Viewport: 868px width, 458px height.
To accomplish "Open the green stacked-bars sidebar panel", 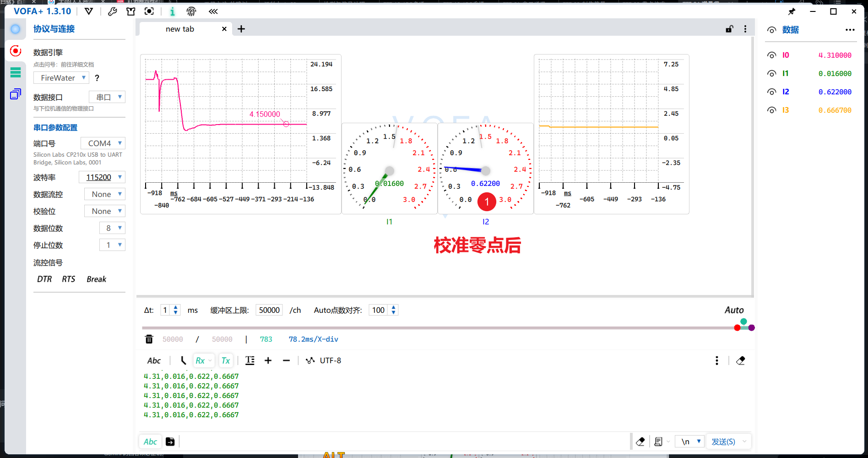I will click(16, 72).
